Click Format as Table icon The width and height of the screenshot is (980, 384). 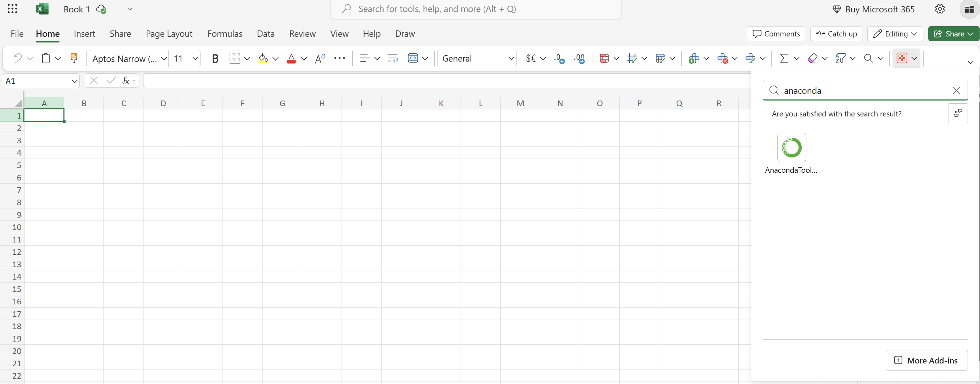coord(632,58)
